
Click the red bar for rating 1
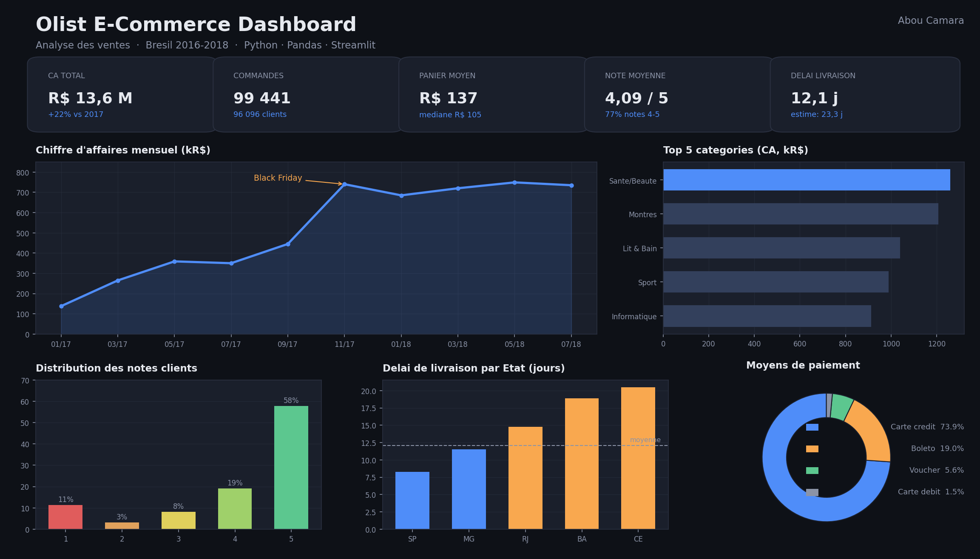65,517
